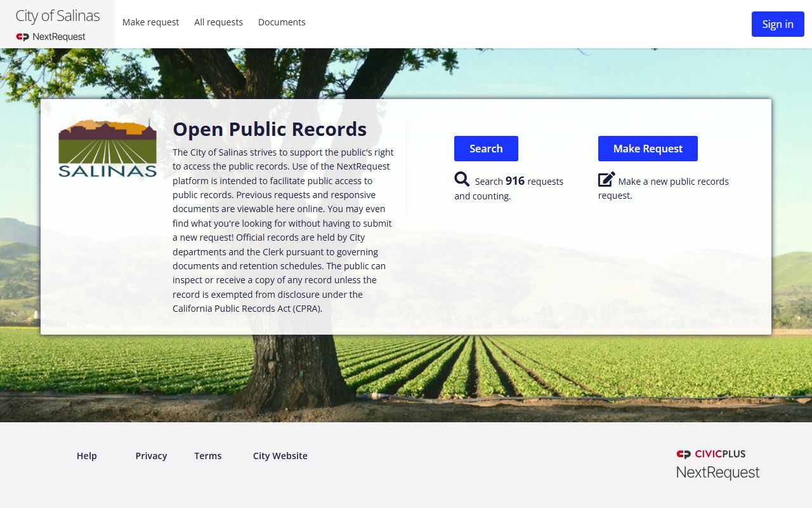Open the All requests nav item
The width and height of the screenshot is (812, 508).
[x=218, y=22]
